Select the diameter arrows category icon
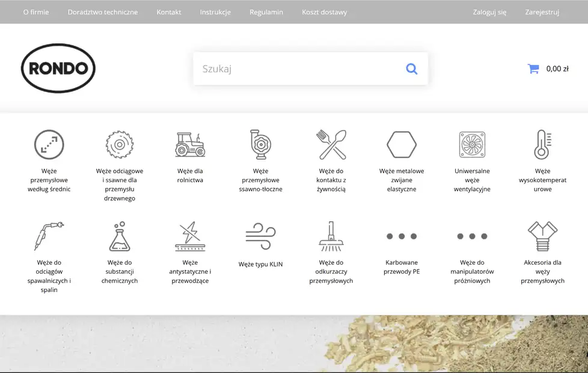This screenshot has width=588, height=373. click(x=49, y=144)
